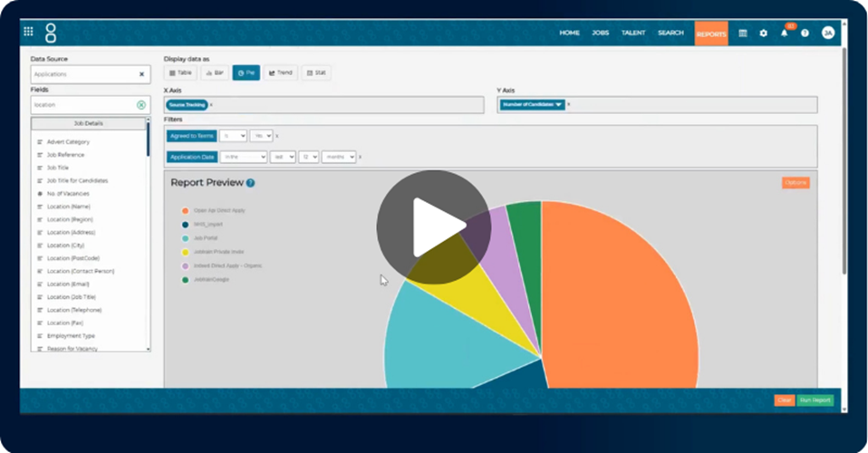The width and height of the screenshot is (868, 453).
Task: Display data as Table
Action: 180,72
